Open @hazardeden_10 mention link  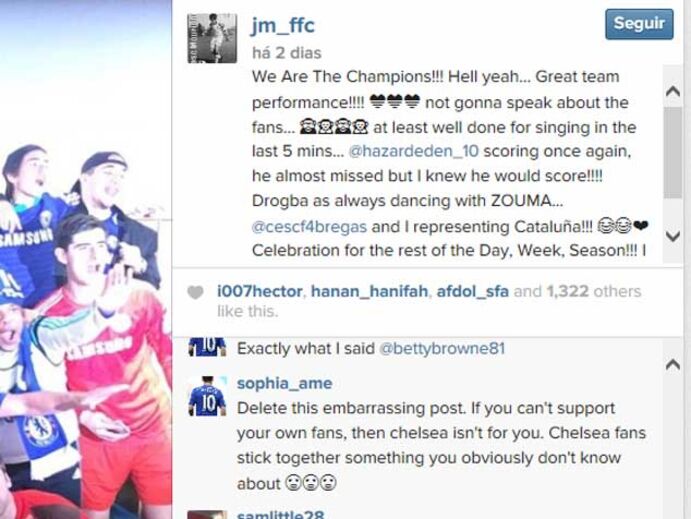click(x=413, y=151)
